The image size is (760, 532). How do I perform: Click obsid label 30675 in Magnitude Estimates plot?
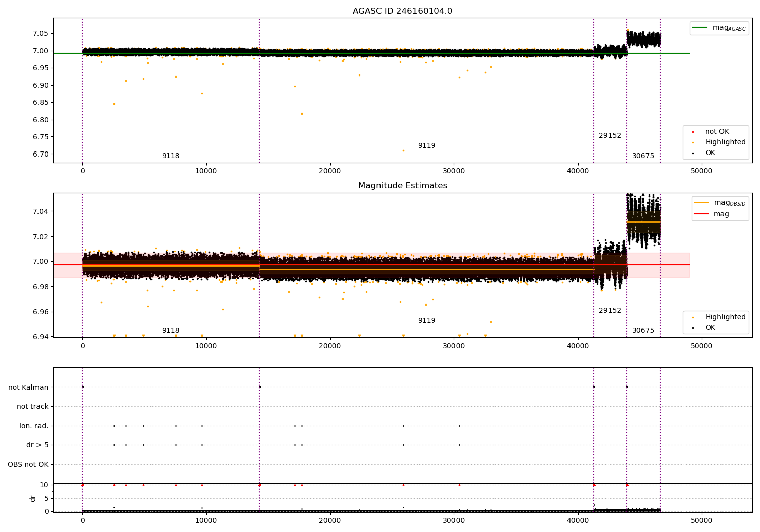[643, 330]
